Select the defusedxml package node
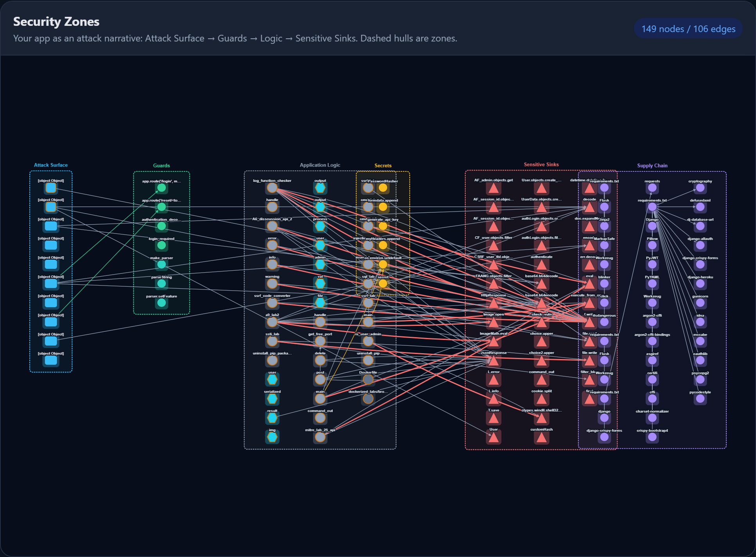Viewport: 756px width, 557px height. point(700,207)
